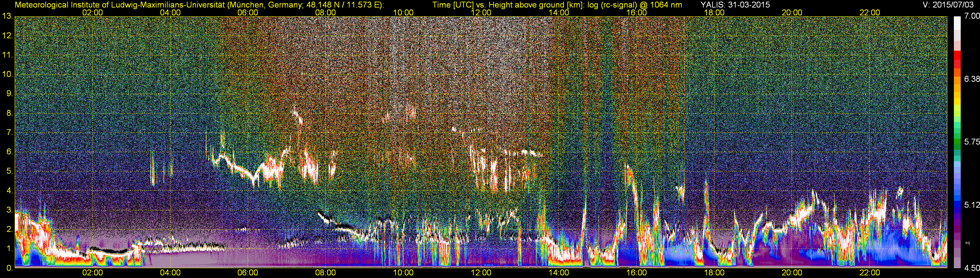980x278 pixels.
Task: Click the height axis label 12
Action: coord(7,35)
